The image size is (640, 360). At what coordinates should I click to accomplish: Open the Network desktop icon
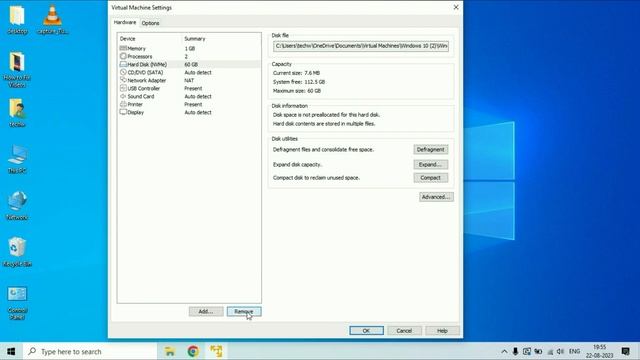(17, 206)
